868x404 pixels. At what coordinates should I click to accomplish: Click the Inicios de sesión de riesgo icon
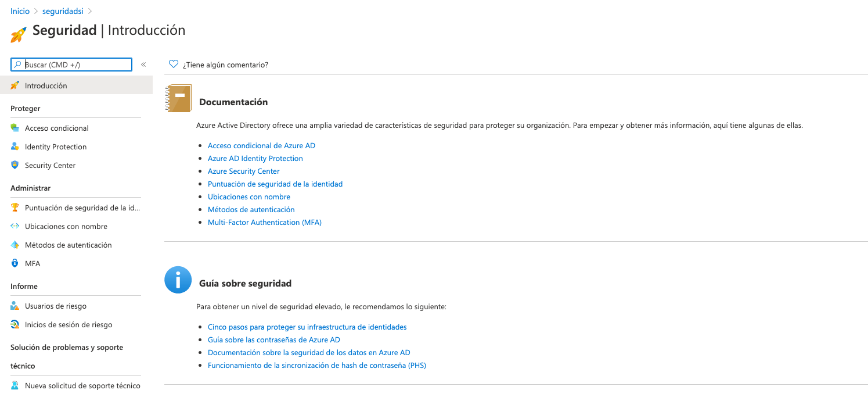pyautogui.click(x=15, y=324)
